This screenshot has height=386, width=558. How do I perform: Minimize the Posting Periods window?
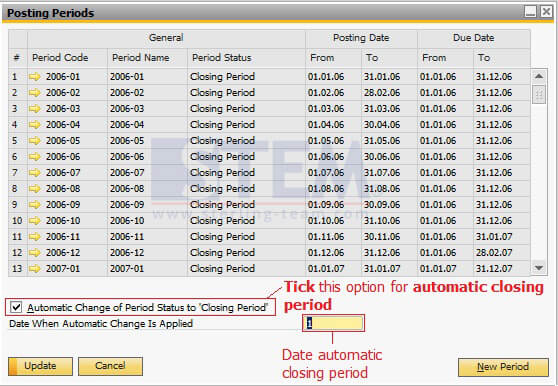click(x=530, y=12)
